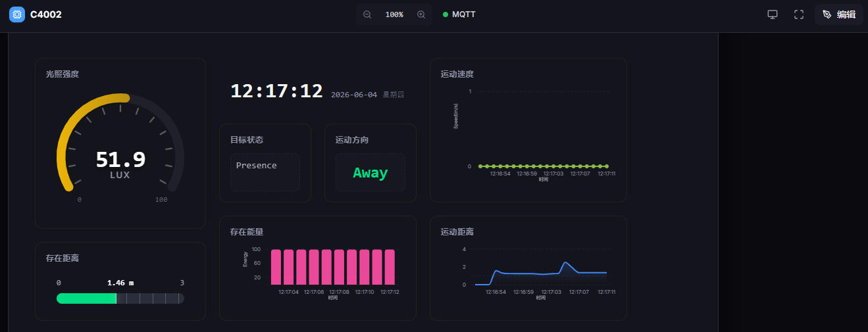
Task: Click the 100% zoom level value
Action: (x=394, y=14)
